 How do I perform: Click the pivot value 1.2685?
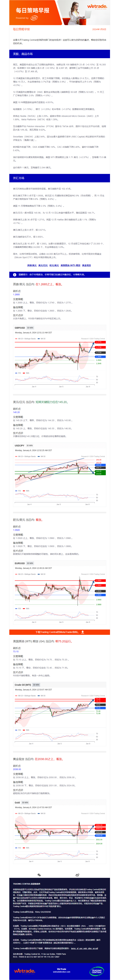(x=16, y=294)
